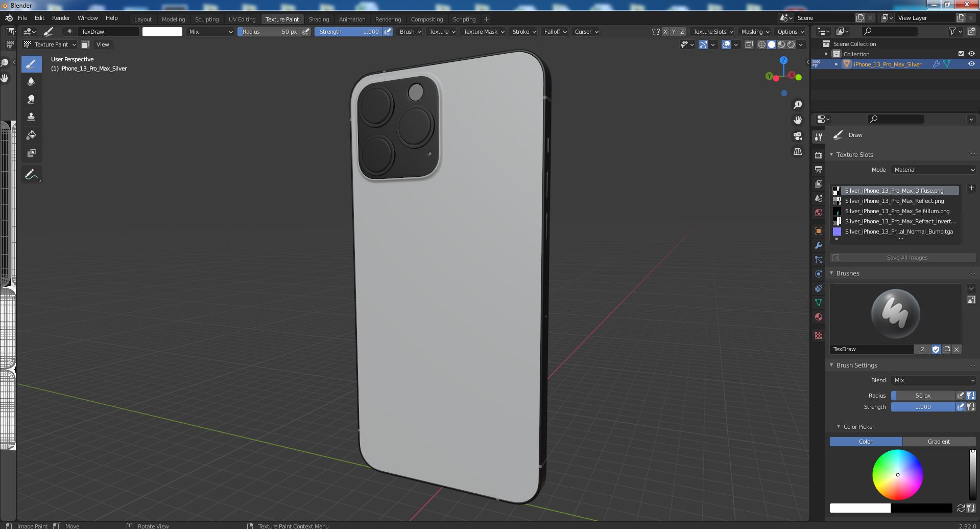Open Texture Paint mode dropdown

pyautogui.click(x=50, y=44)
